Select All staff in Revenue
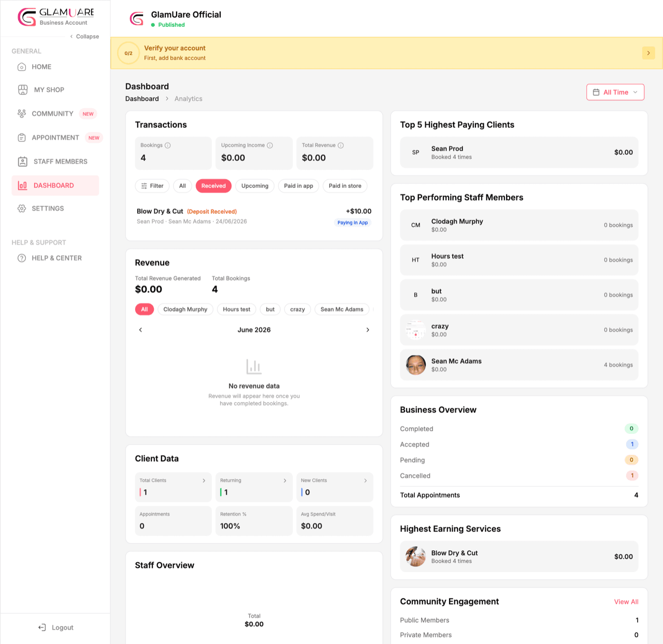The height and width of the screenshot is (644, 663). [x=145, y=309]
